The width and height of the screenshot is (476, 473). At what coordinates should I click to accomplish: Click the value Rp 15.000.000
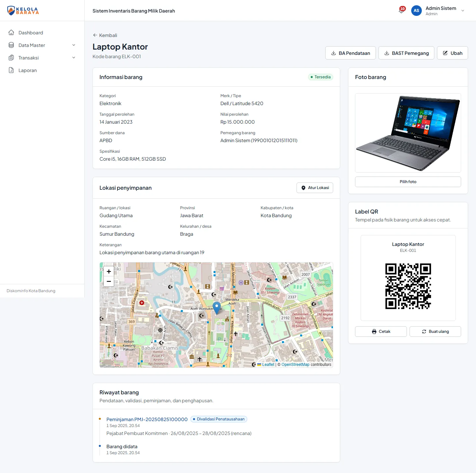coord(238,122)
